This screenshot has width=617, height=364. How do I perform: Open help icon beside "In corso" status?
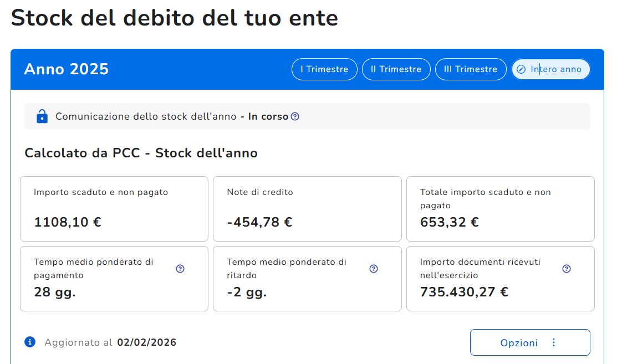[295, 116]
